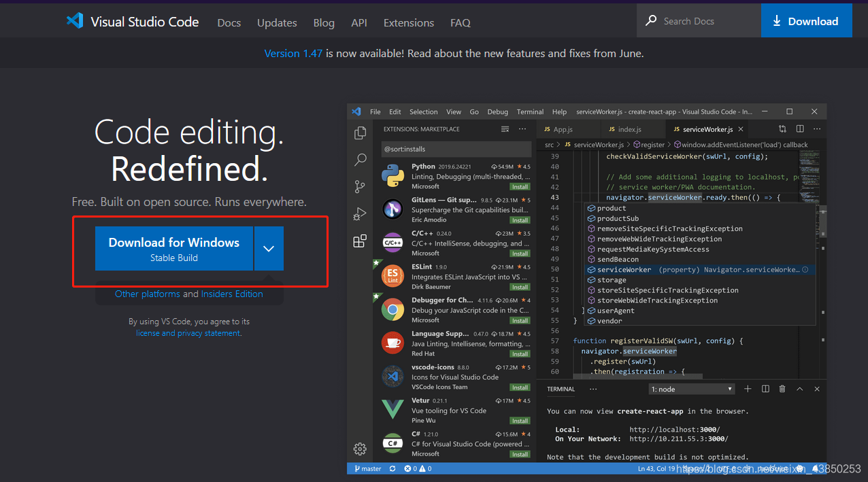Click the Visual Studio Code logo icon

tap(75, 20)
